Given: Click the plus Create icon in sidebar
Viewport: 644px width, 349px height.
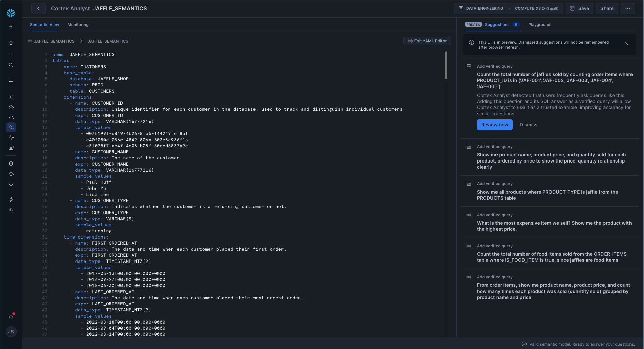Looking at the screenshot, I should click(11, 54).
